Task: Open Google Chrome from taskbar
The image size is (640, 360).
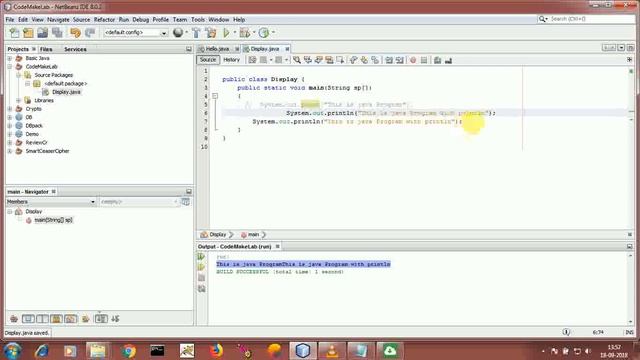Action: [128, 351]
